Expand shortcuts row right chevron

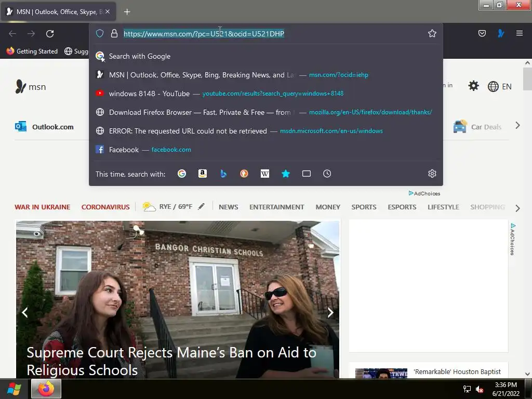[x=518, y=126]
